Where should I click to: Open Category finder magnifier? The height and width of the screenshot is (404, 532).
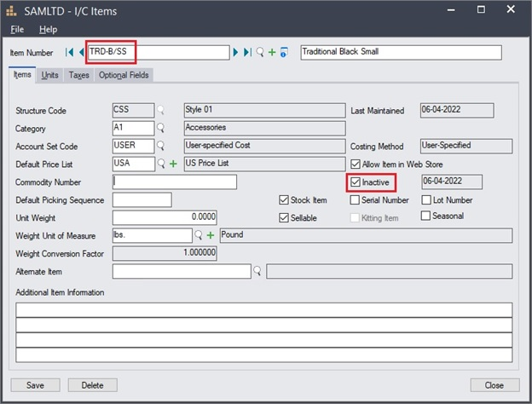[x=160, y=128]
